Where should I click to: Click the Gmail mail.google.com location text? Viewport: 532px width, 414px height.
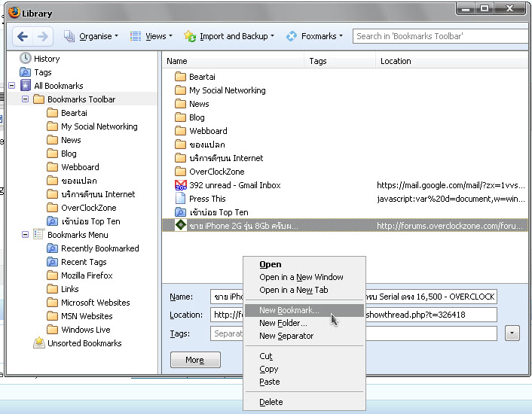[451, 185]
